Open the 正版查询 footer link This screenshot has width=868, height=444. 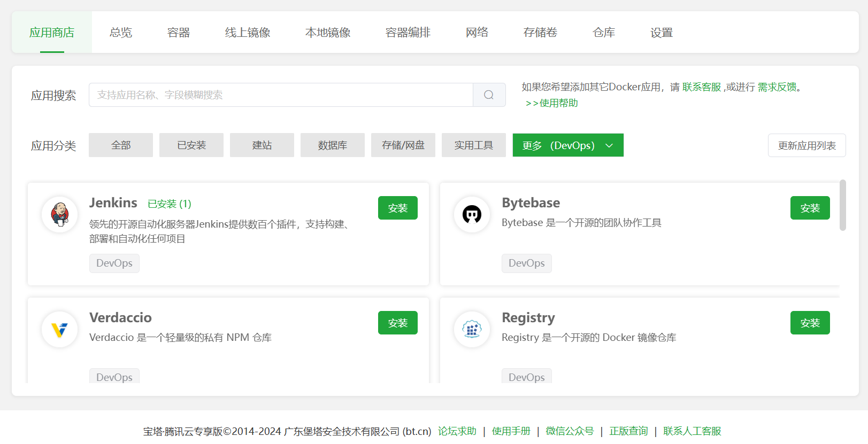click(628, 431)
